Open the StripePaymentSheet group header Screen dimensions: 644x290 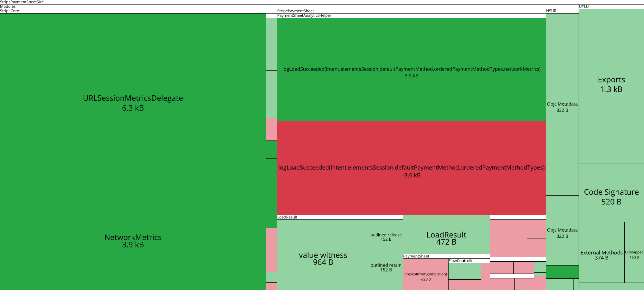[296, 11]
